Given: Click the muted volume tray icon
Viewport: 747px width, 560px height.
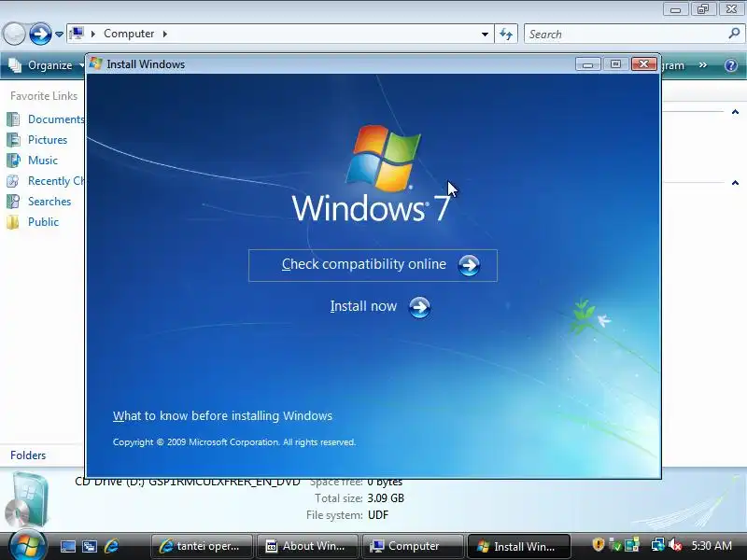Looking at the screenshot, I should (675, 544).
